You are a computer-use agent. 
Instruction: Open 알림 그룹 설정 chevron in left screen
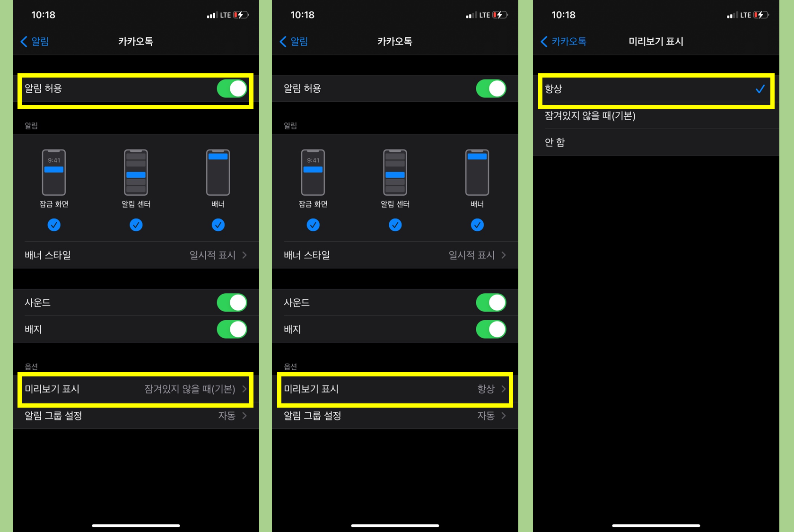click(244, 416)
